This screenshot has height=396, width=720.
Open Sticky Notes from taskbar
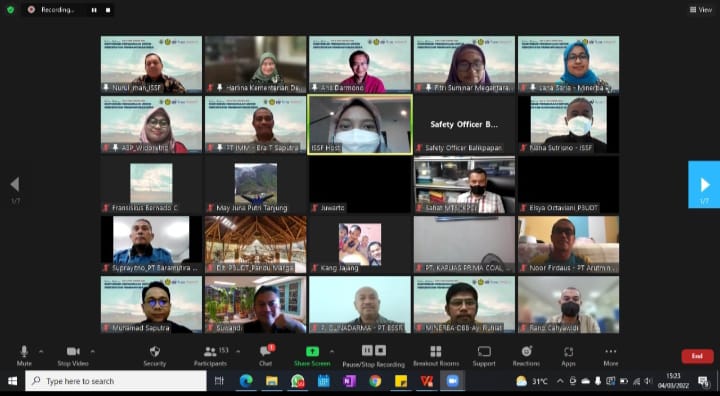tap(401, 381)
